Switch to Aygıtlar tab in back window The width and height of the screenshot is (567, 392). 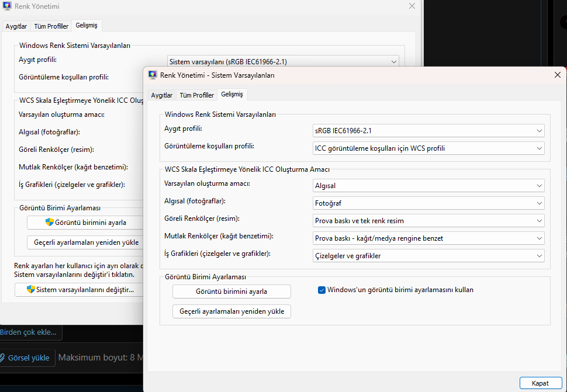(x=16, y=26)
